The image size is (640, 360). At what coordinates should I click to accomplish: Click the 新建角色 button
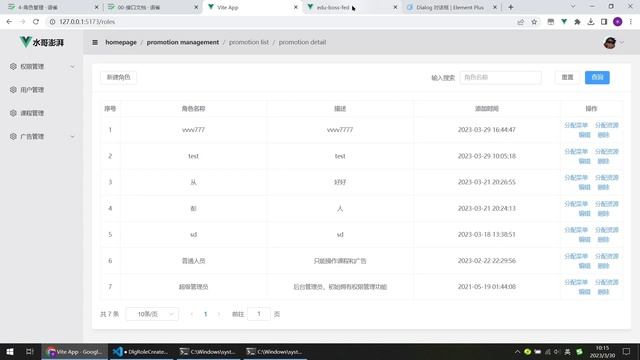[x=118, y=77]
